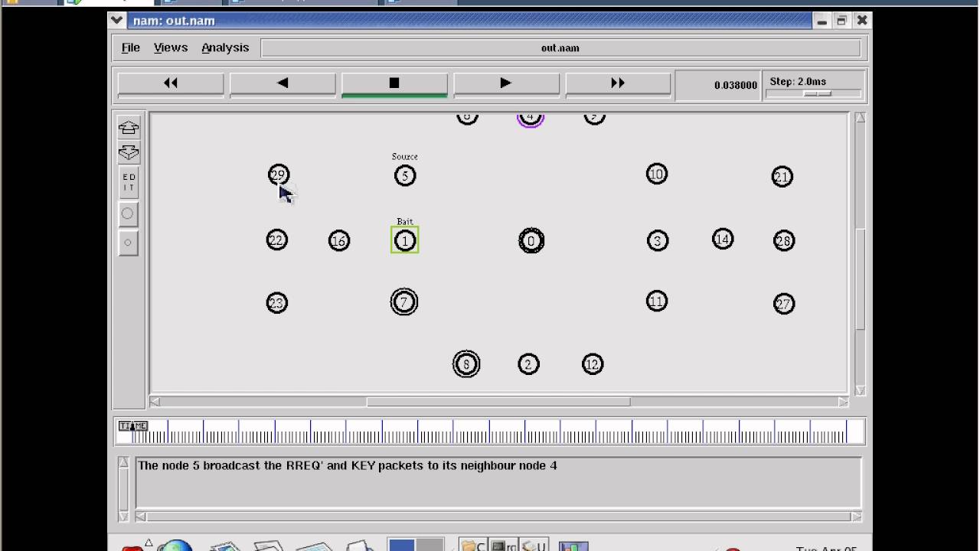Open the EDIT mode tool
Image resolution: width=980 pixels, height=551 pixels.
pyautogui.click(x=128, y=183)
